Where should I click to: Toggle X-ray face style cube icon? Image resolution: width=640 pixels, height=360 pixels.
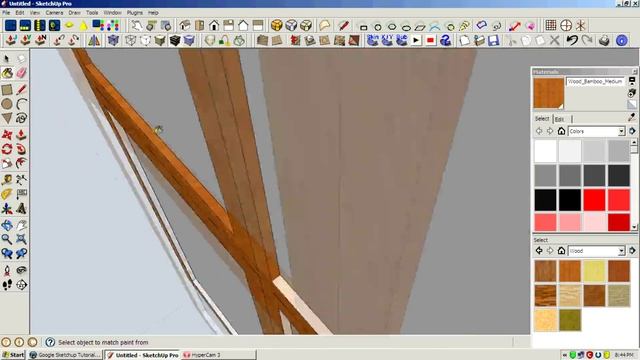[113, 40]
